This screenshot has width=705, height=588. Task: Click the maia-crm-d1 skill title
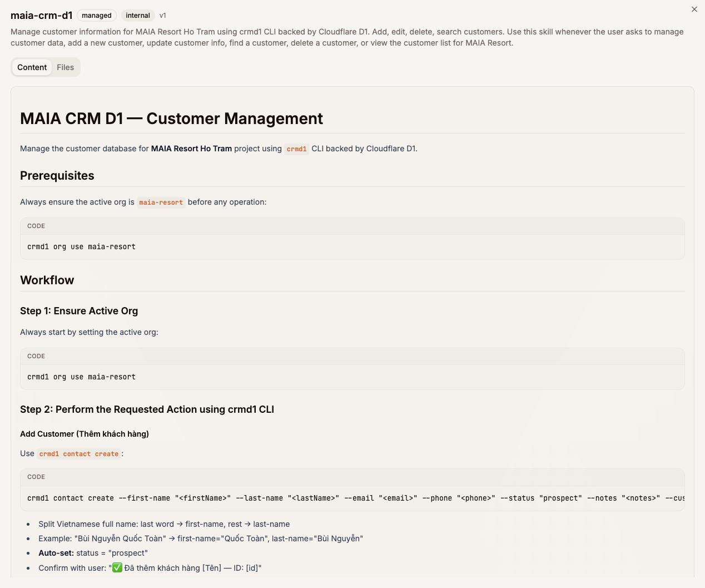[x=42, y=16]
